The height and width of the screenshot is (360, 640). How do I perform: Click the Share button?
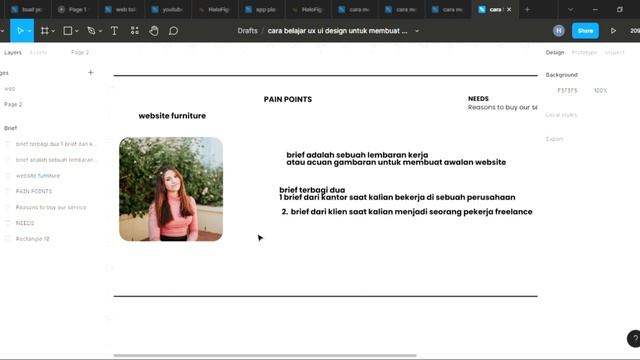click(x=585, y=31)
